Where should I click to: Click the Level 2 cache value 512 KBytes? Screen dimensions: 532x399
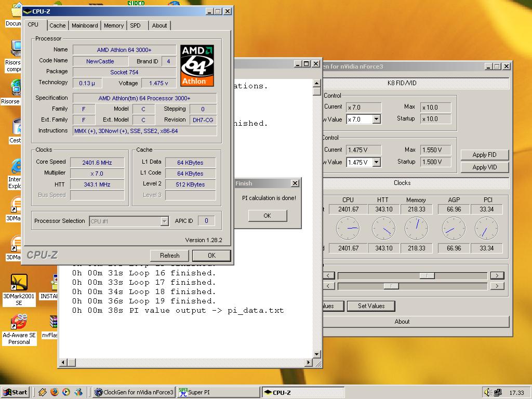click(190, 184)
